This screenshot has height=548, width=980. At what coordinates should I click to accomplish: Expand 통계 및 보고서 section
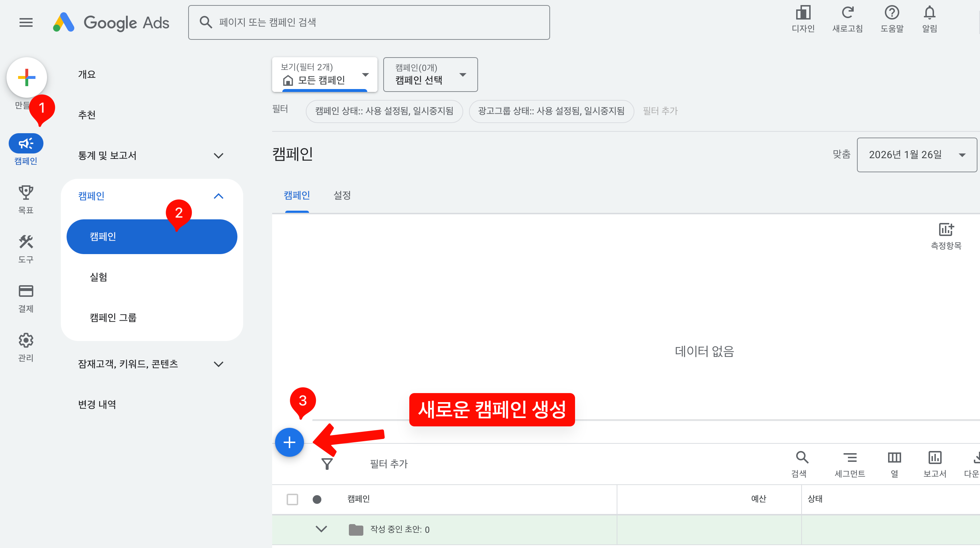(x=151, y=156)
